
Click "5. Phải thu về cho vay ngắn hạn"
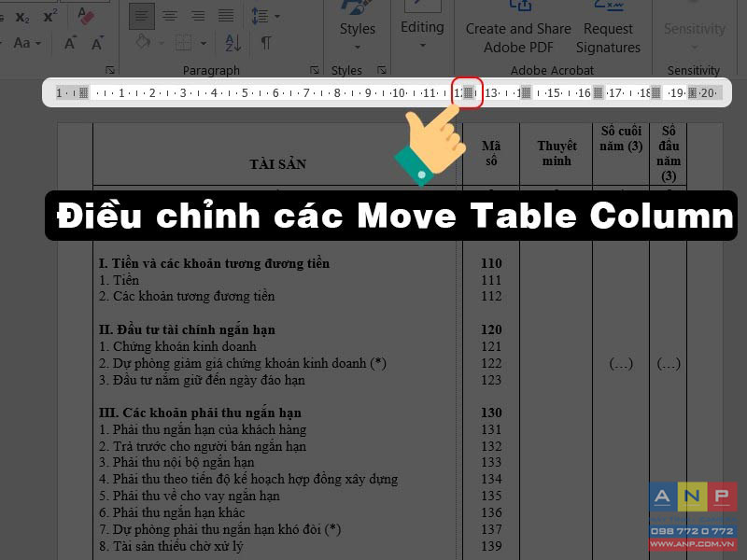pos(190,496)
